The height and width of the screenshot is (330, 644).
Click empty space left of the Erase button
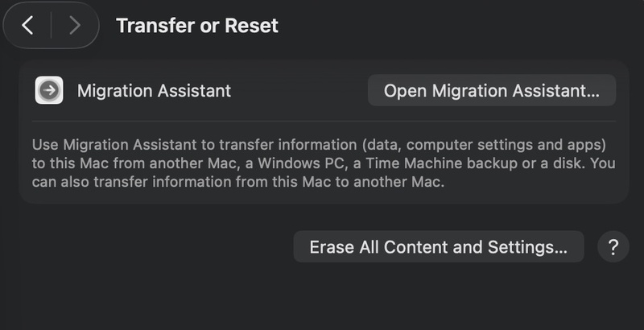coord(161,247)
